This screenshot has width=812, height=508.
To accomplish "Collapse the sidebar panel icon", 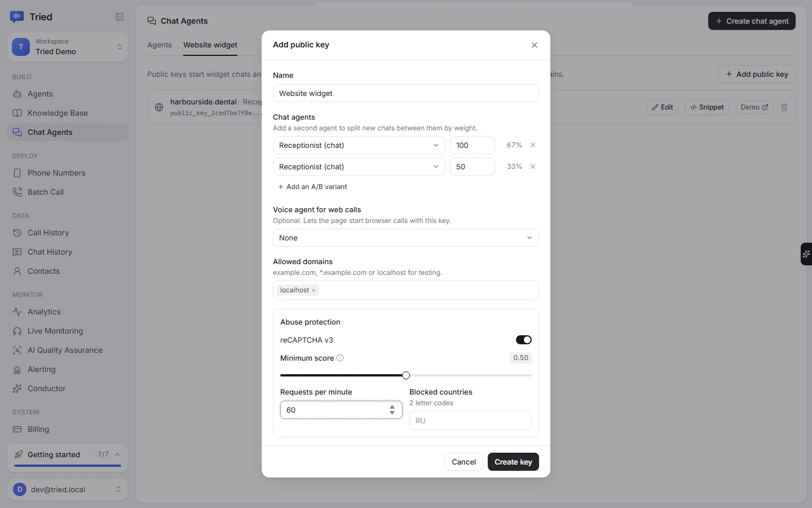I will tap(120, 17).
